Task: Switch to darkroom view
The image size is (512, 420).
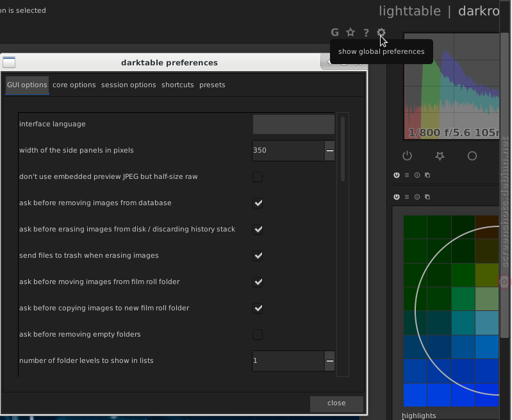Action: click(479, 11)
